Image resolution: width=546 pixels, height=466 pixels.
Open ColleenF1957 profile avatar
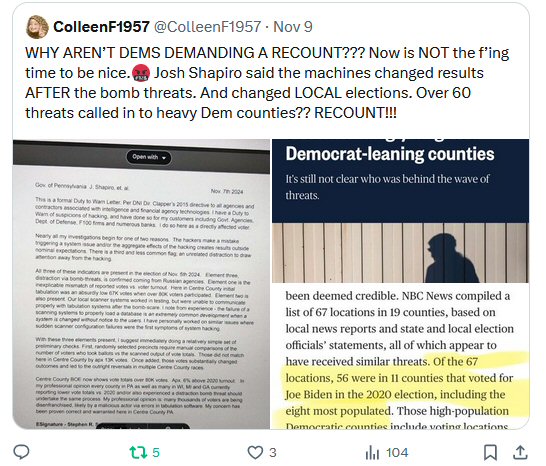(37, 27)
